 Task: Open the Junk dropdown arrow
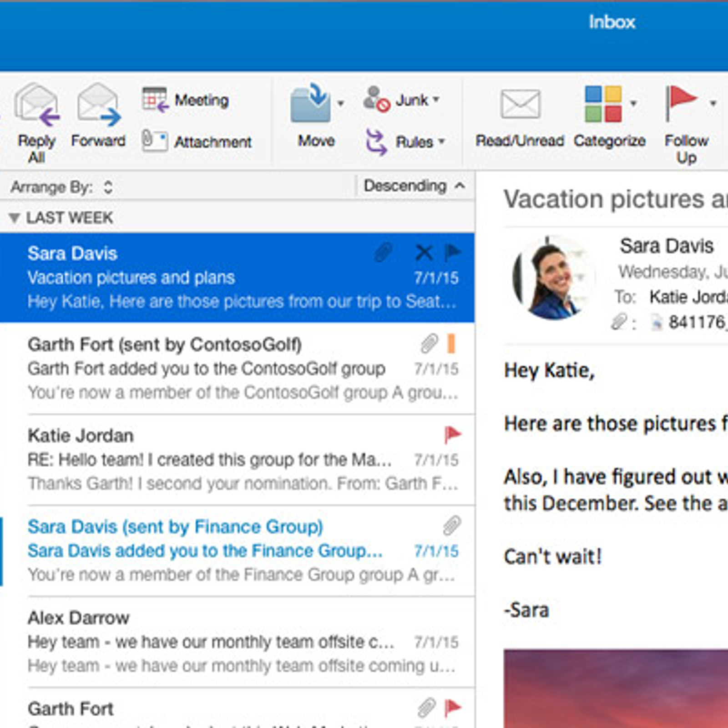click(436, 99)
